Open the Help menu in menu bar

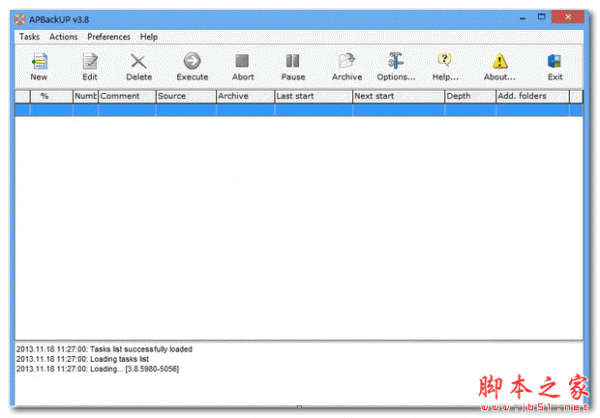(148, 37)
